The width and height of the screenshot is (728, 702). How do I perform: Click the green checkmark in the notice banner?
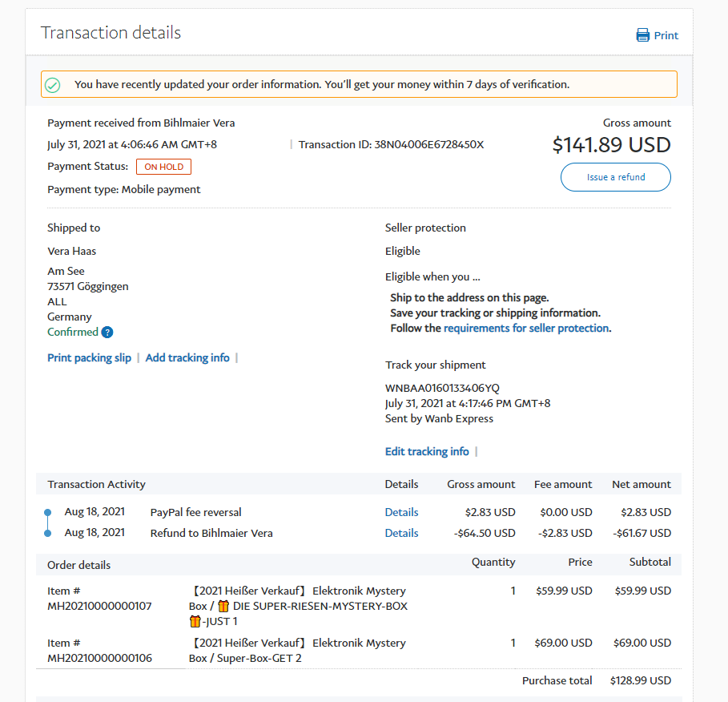[x=52, y=84]
